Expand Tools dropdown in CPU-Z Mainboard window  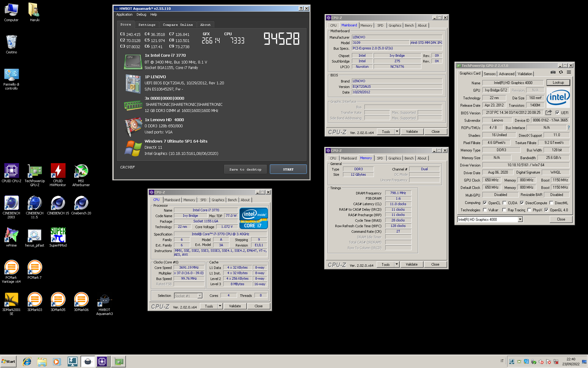pyautogui.click(x=397, y=132)
